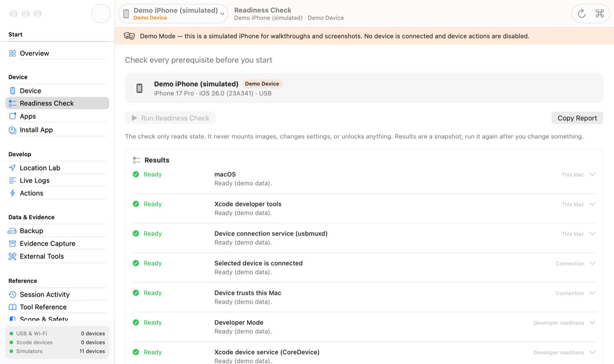Click the command key icon in toolbar
Viewport: 614px width, 364px height.
[x=600, y=14]
